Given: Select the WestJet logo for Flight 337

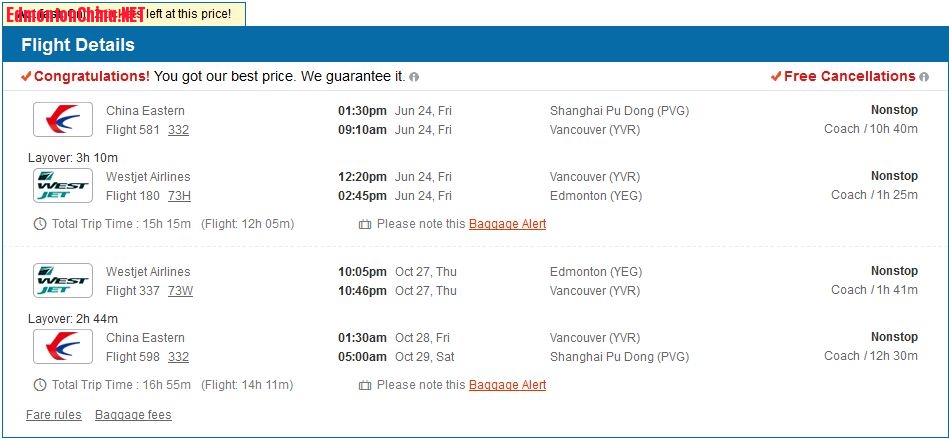Looking at the screenshot, I should (63, 281).
